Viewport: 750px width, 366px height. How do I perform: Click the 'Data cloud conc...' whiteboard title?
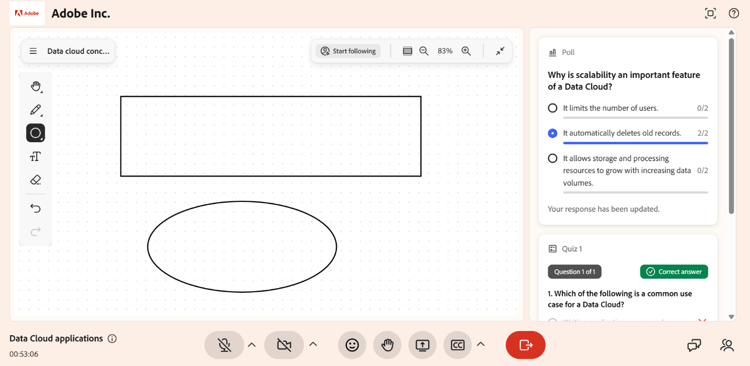[x=78, y=51]
